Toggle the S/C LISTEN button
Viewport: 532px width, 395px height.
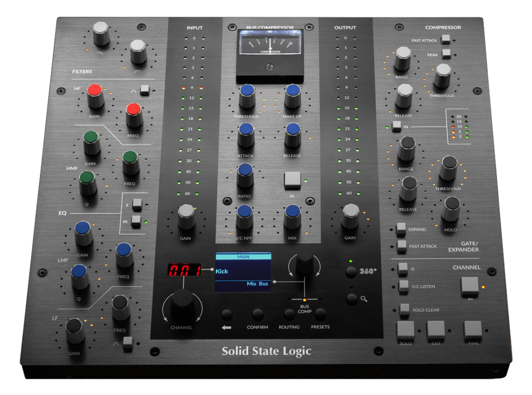(404, 286)
